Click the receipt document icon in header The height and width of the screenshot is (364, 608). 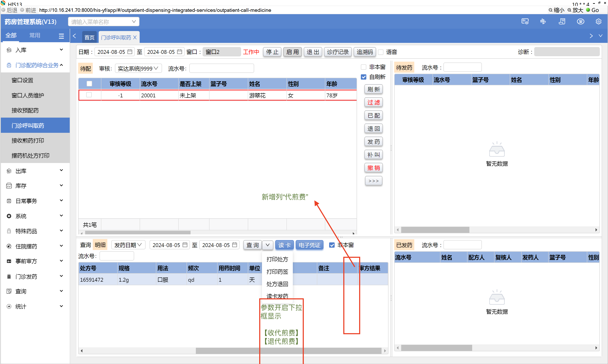(562, 22)
